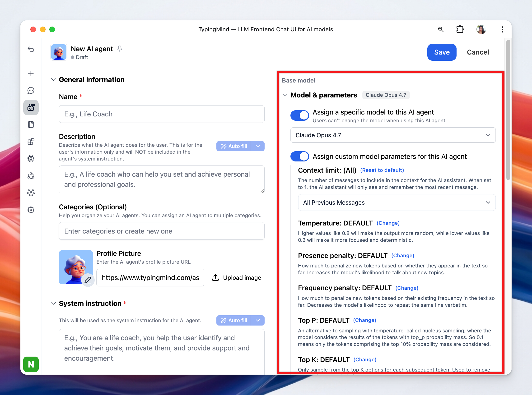Click Change next to Presence penalty
Image resolution: width=532 pixels, height=395 pixels.
click(403, 256)
